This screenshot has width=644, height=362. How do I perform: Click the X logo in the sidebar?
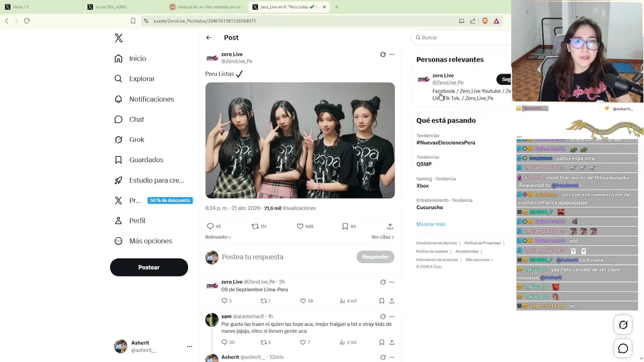click(119, 38)
